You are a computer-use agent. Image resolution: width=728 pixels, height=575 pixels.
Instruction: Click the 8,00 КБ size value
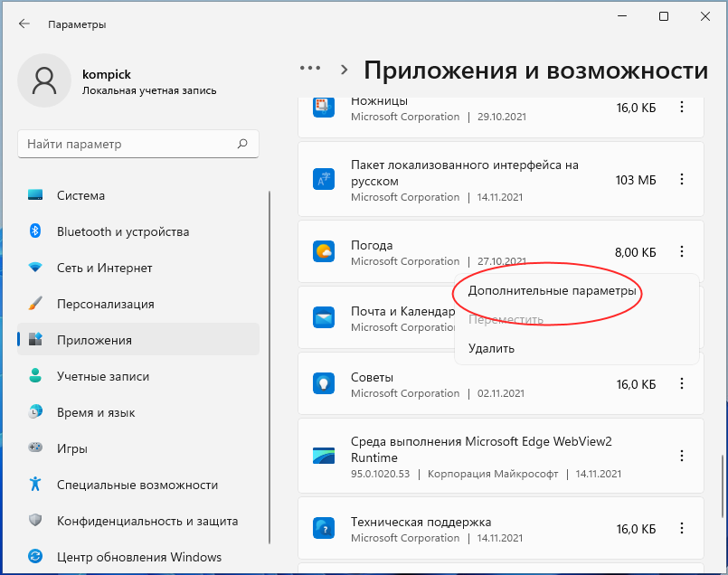pyautogui.click(x=636, y=252)
